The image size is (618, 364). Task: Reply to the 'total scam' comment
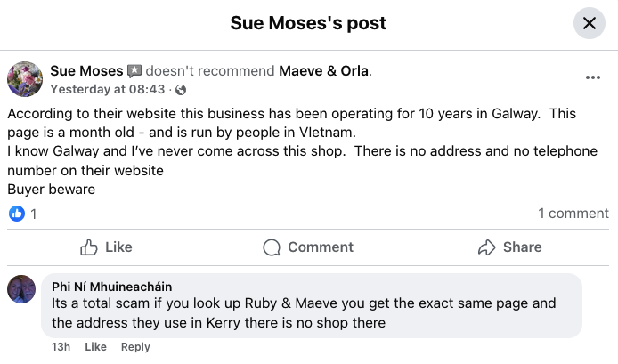point(135,346)
